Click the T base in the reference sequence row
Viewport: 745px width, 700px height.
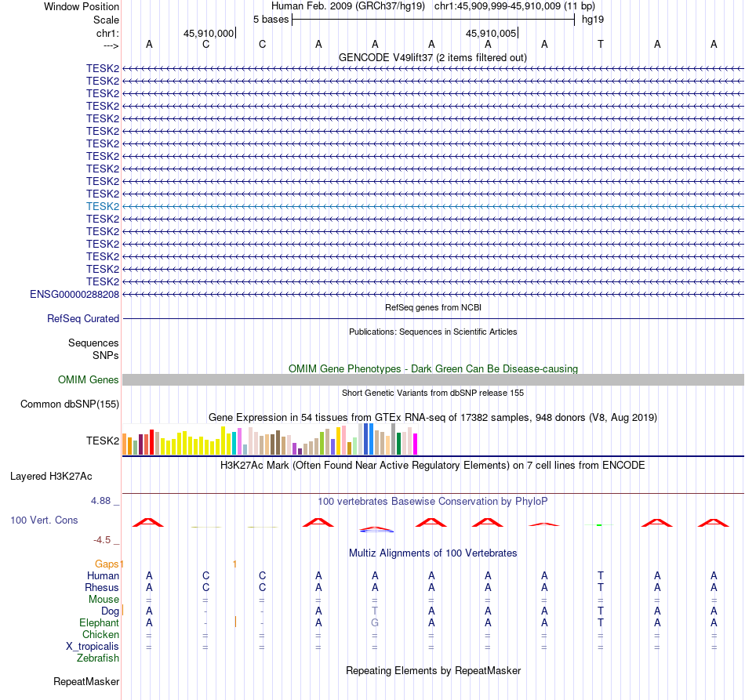[x=601, y=44]
